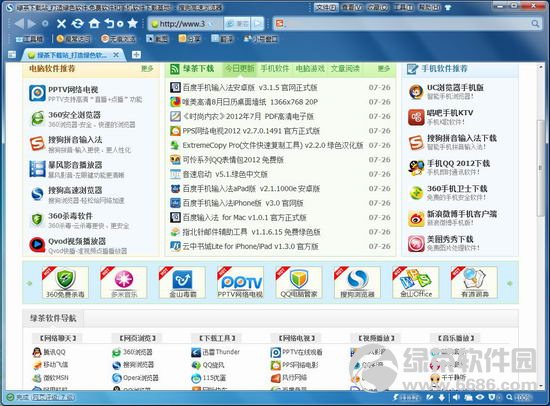
Task: Open the ExtremeCopy Pro download link
Action: [272, 145]
